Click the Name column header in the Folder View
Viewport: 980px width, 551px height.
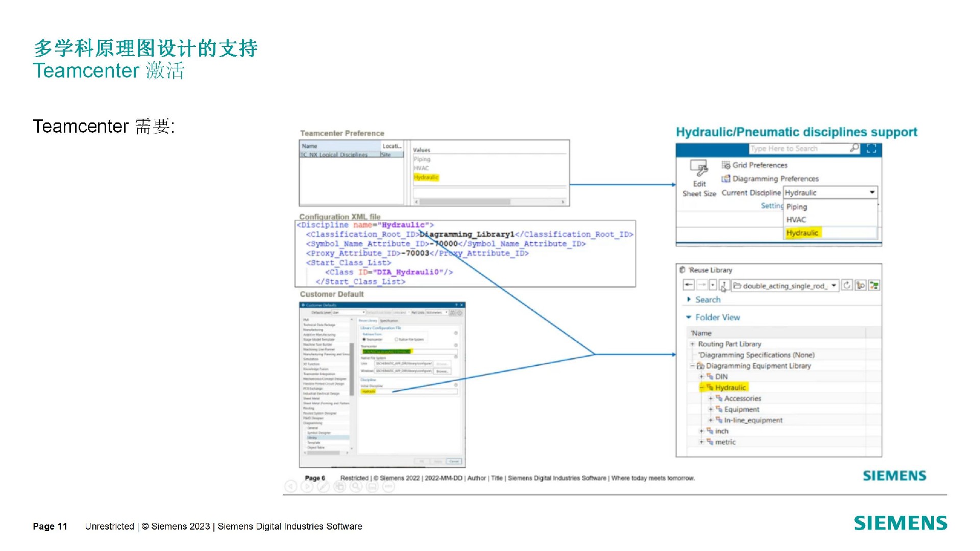coord(776,333)
